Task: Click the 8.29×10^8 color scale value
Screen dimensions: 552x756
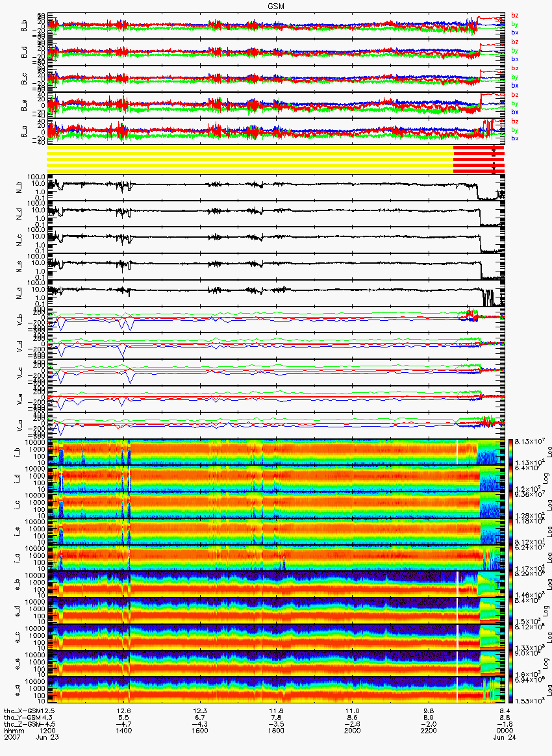Action: pos(529,575)
